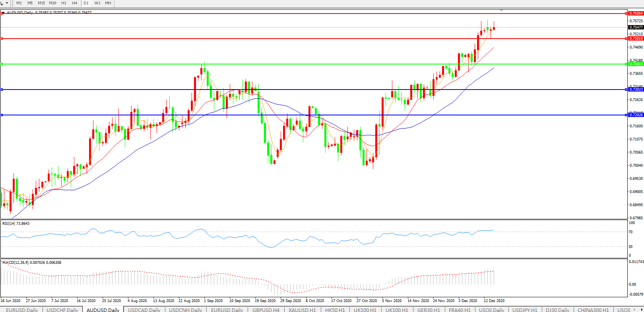
Task: Select the red line handle at 0.76004
Action: pyautogui.click(x=2, y=14)
